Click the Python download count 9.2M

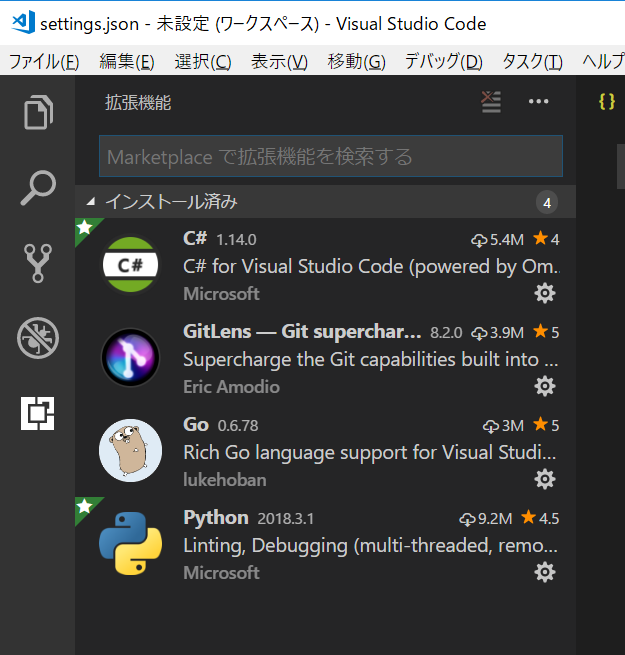485,519
